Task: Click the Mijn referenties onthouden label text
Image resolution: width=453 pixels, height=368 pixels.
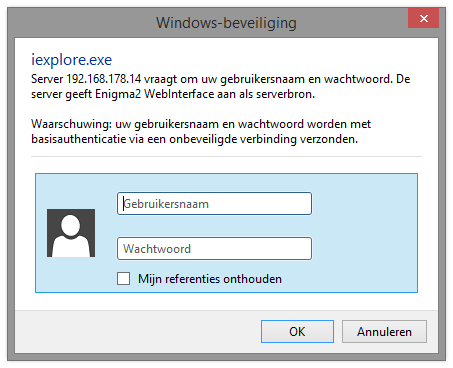Action: click(x=210, y=279)
